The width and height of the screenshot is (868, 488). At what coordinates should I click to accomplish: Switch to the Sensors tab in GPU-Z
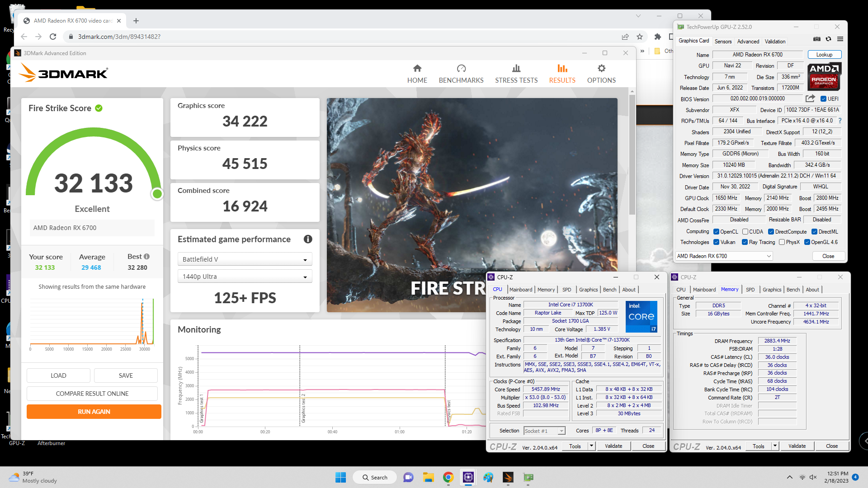click(x=723, y=42)
